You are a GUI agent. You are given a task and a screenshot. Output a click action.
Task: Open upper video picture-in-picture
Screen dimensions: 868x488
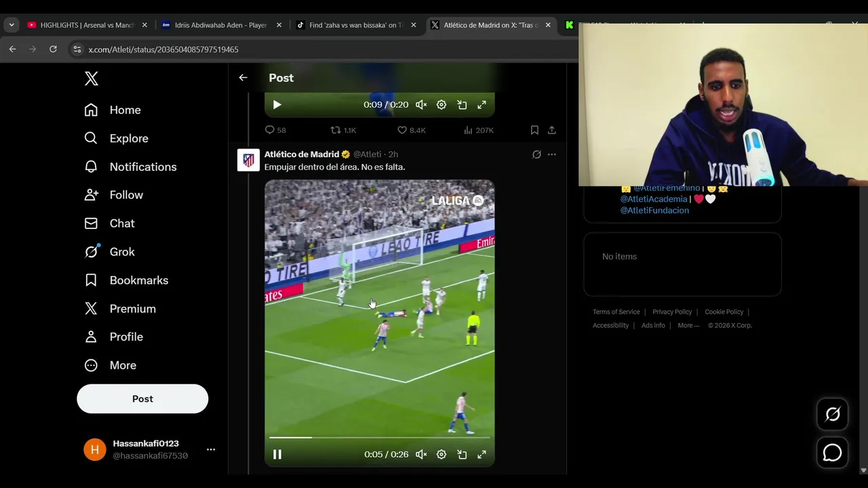pos(462,104)
